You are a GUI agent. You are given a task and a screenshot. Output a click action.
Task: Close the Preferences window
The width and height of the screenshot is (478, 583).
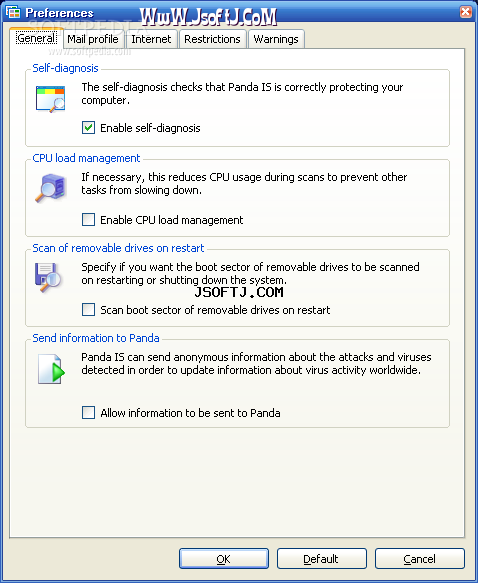pos(465,12)
